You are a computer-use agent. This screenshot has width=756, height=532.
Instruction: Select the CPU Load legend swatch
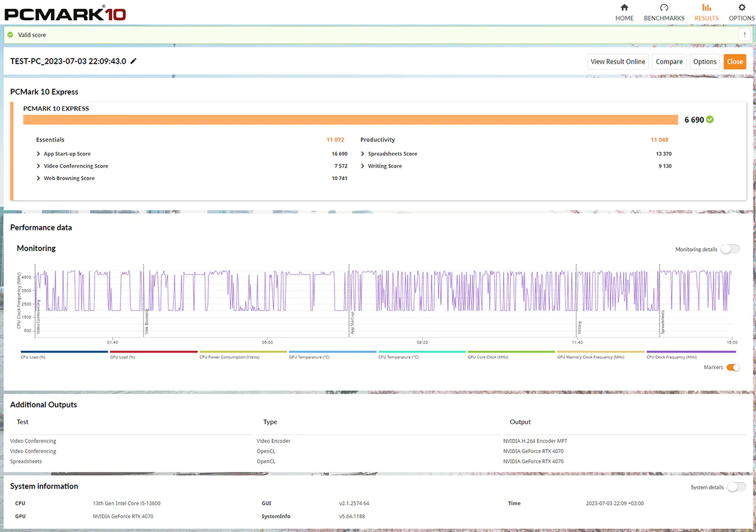(x=64, y=352)
